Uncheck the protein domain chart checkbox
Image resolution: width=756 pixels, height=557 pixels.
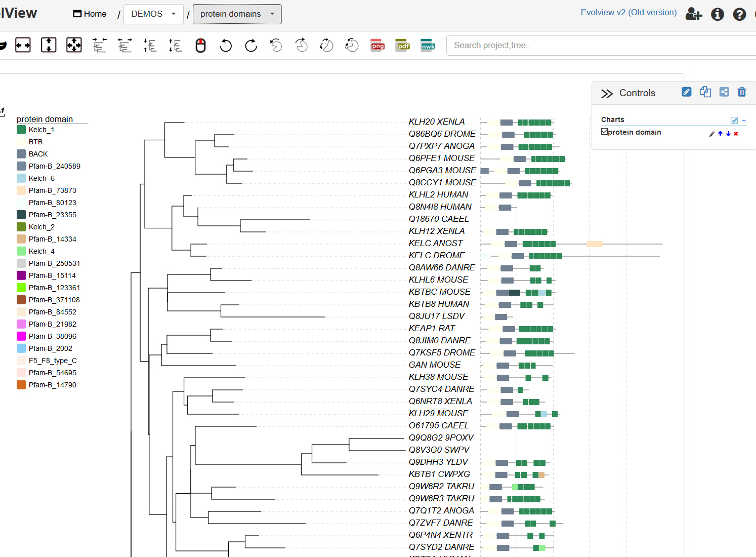pyautogui.click(x=604, y=132)
